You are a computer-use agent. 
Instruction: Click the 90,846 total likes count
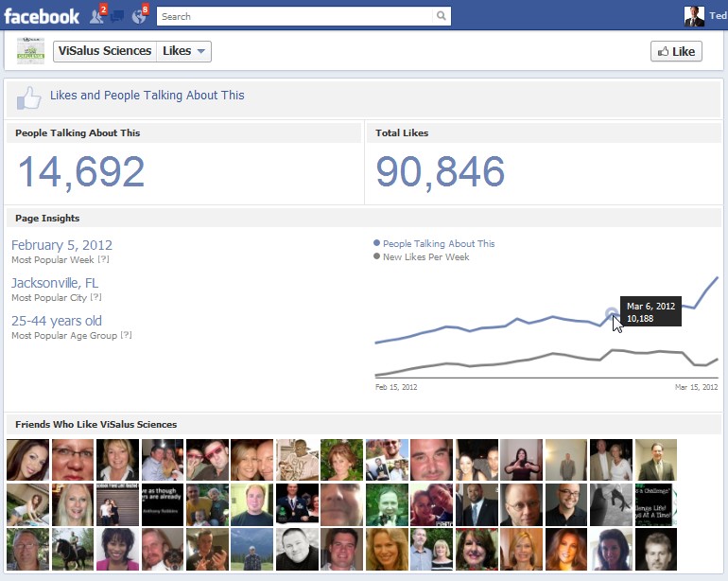click(441, 172)
